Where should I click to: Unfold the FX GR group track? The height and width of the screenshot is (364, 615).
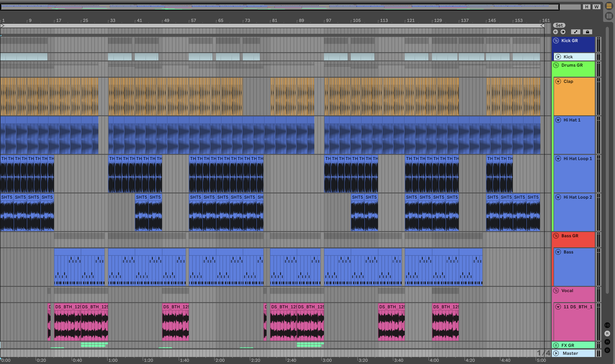556,345
